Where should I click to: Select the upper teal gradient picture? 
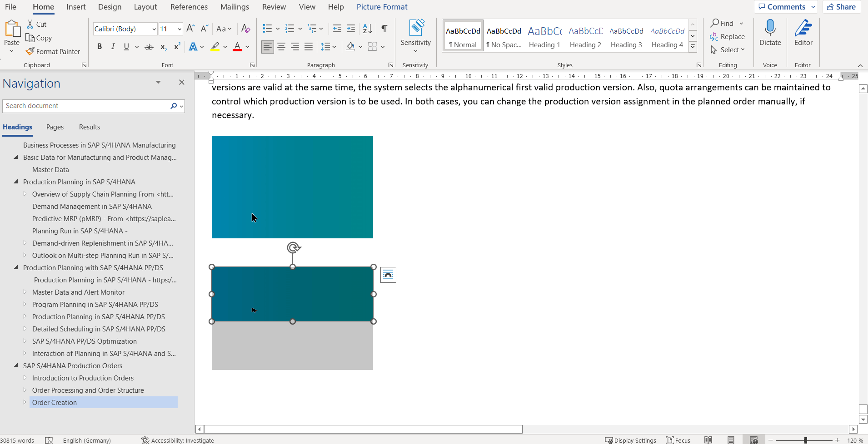click(292, 187)
